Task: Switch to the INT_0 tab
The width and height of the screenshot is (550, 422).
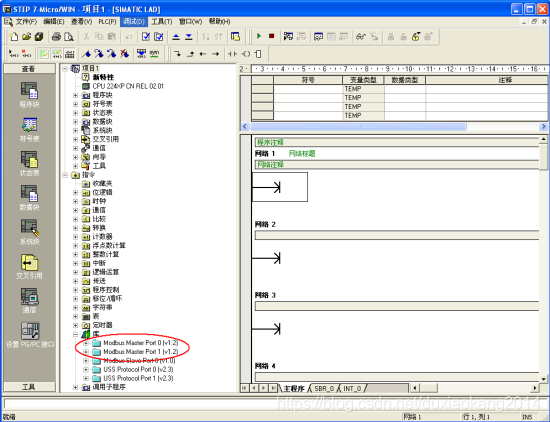Action: click(352, 388)
